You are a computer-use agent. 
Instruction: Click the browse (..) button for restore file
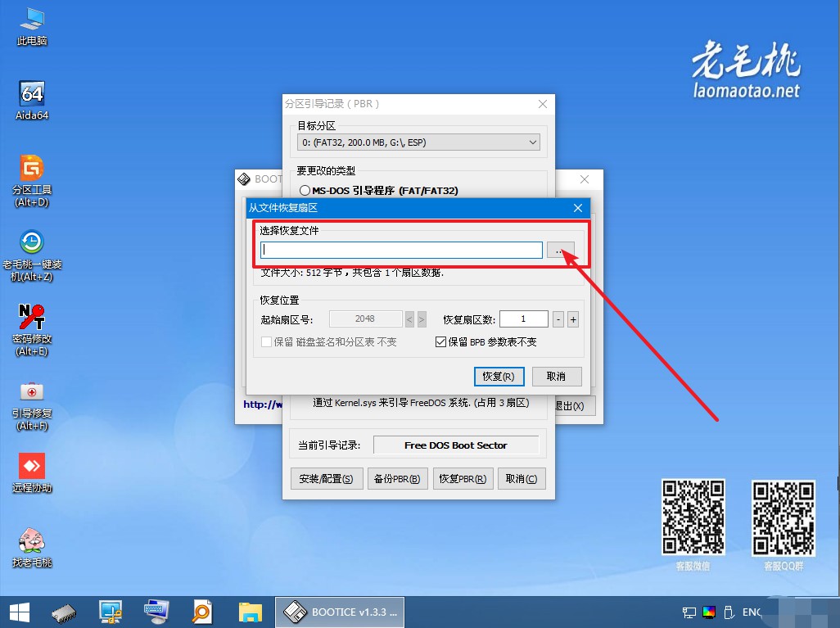click(x=560, y=251)
